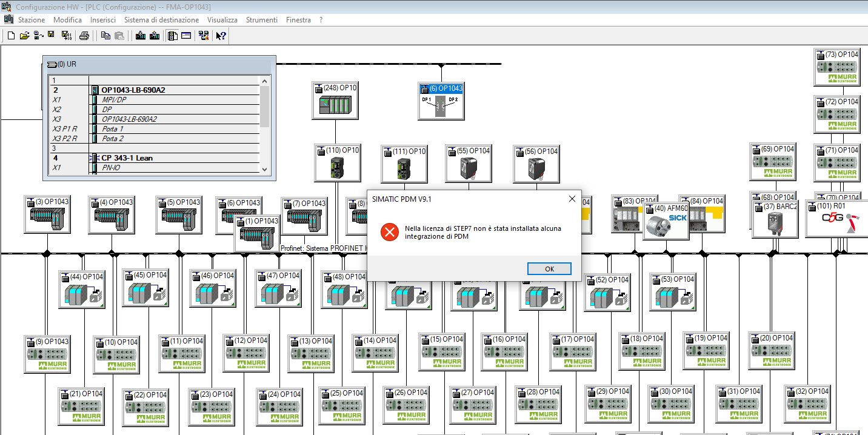Click the UR rack scrollbar down arrow
Screen dimensions: 868x435
[x=265, y=169]
